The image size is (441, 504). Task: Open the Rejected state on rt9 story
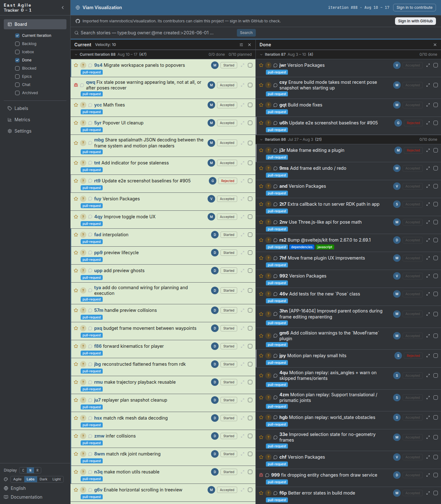coord(227,181)
